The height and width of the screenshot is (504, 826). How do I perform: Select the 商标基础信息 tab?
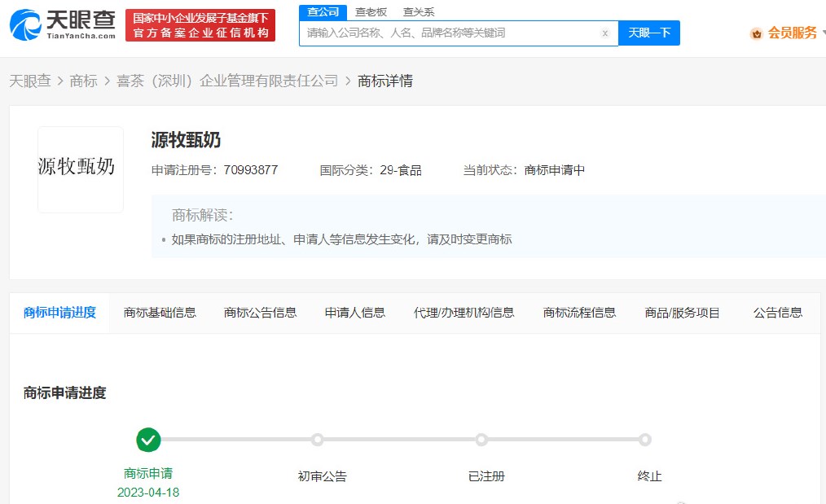coord(160,313)
